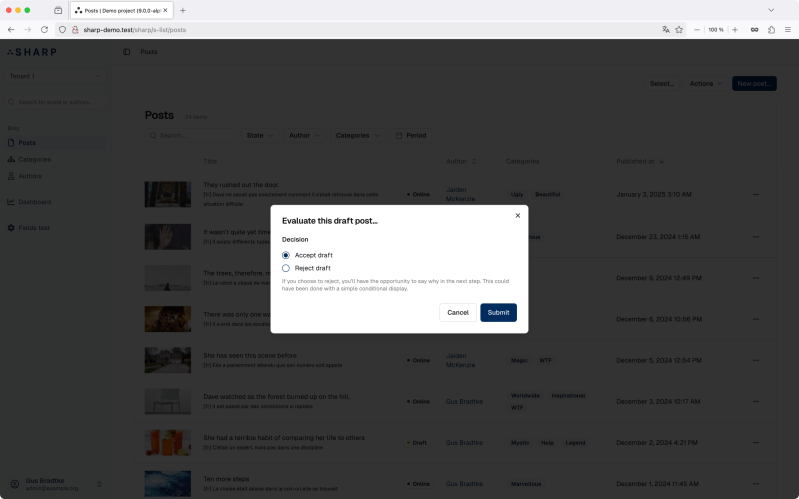
Task: Open the browser translate icon
Action: (x=665, y=30)
